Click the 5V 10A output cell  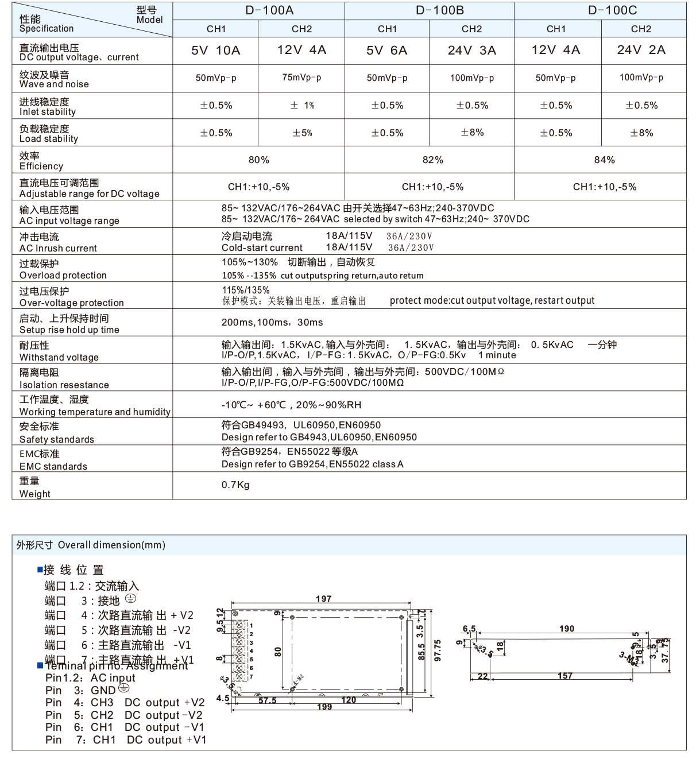coord(214,52)
